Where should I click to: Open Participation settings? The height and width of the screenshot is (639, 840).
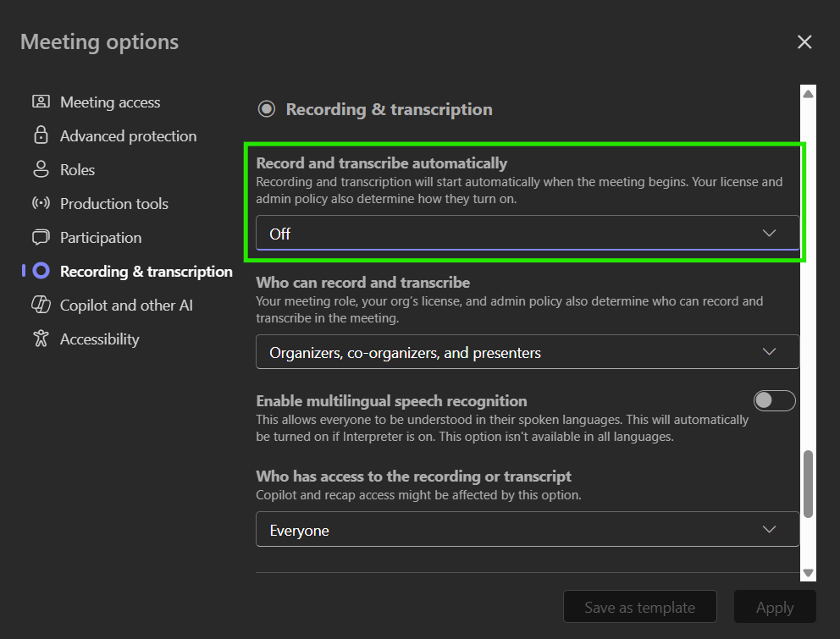[101, 237]
